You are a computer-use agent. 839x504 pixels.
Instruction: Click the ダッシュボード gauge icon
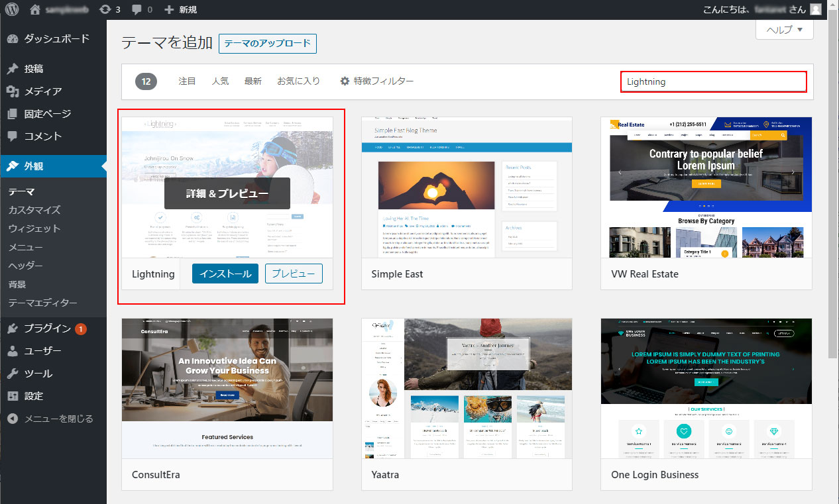pos(12,38)
